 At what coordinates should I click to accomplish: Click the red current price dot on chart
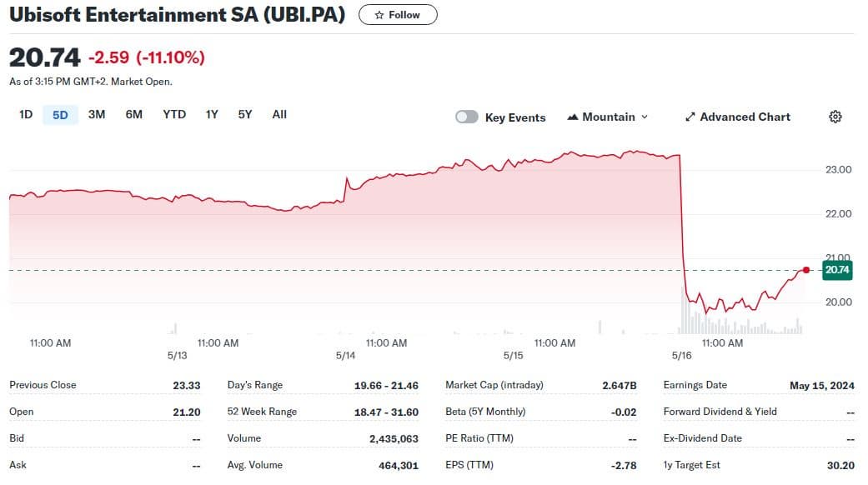pos(805,269)
